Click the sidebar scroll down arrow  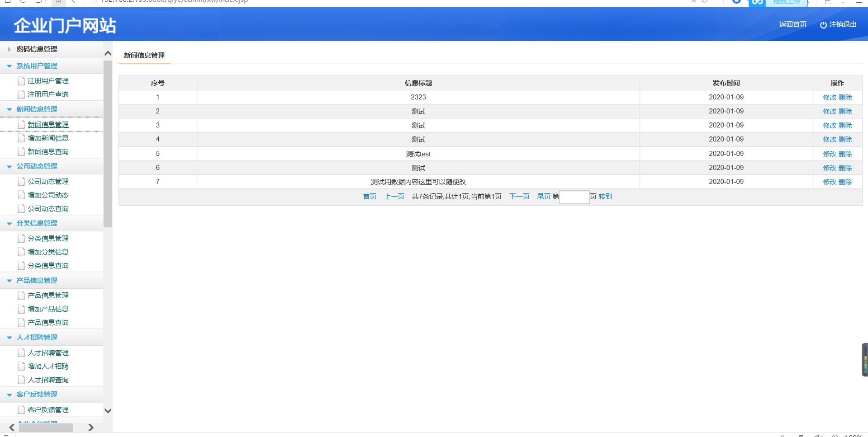tap(108, 411)
